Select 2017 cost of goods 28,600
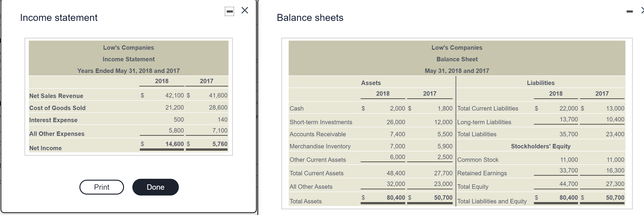 click(218, 107)
